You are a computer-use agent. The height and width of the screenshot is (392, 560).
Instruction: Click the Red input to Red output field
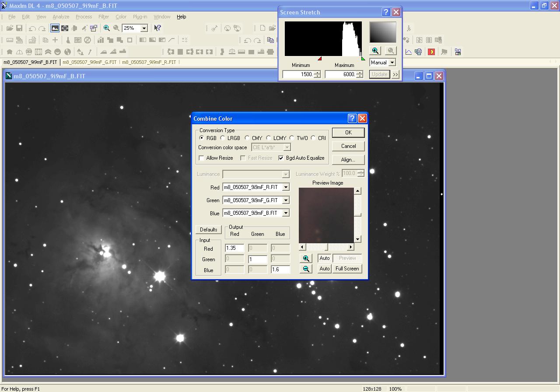click(234, 248)
